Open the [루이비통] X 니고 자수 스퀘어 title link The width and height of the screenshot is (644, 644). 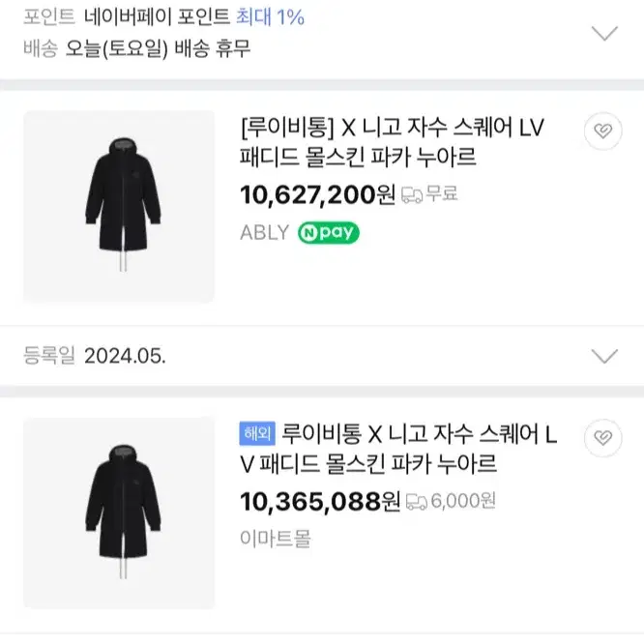[x=393, y=142]
